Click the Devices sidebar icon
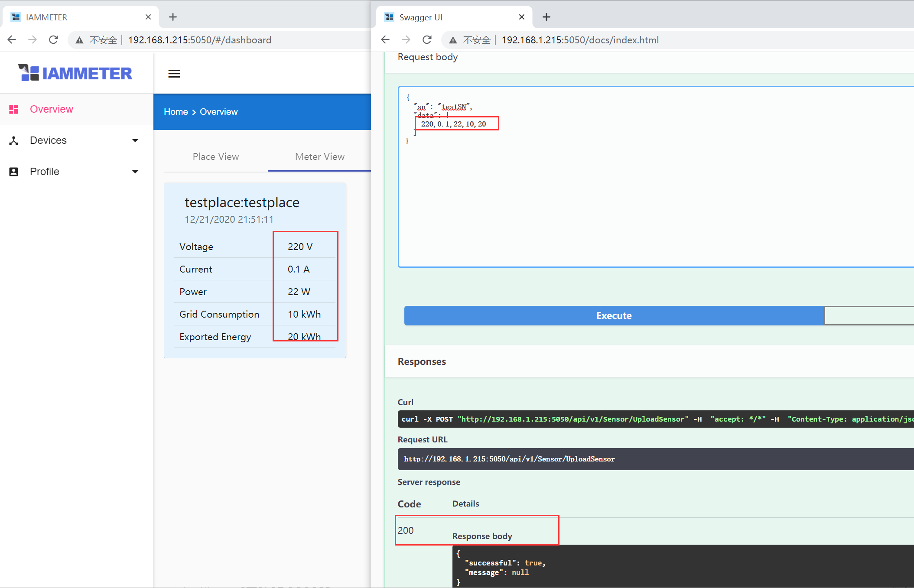This screenshot has width=914, height=588. (13, 140)
